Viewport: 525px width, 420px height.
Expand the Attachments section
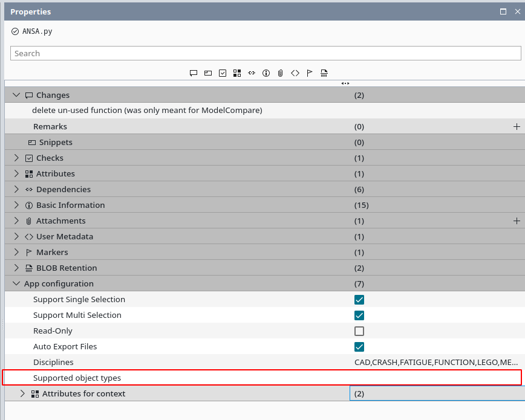tap(16, 221)
